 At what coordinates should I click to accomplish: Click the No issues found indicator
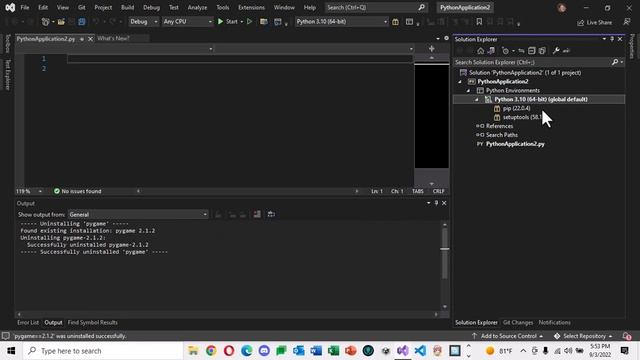pos(78,191)
